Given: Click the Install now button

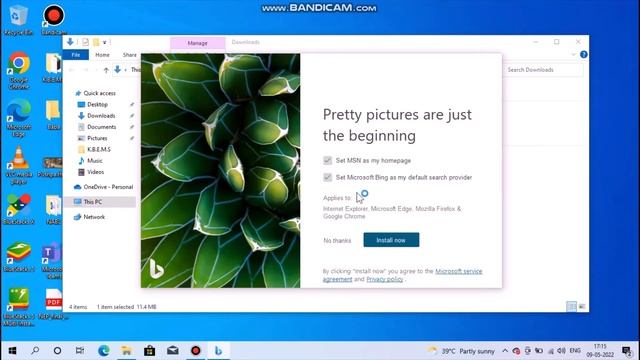Looking at the screenshot, I should (391, 240).
